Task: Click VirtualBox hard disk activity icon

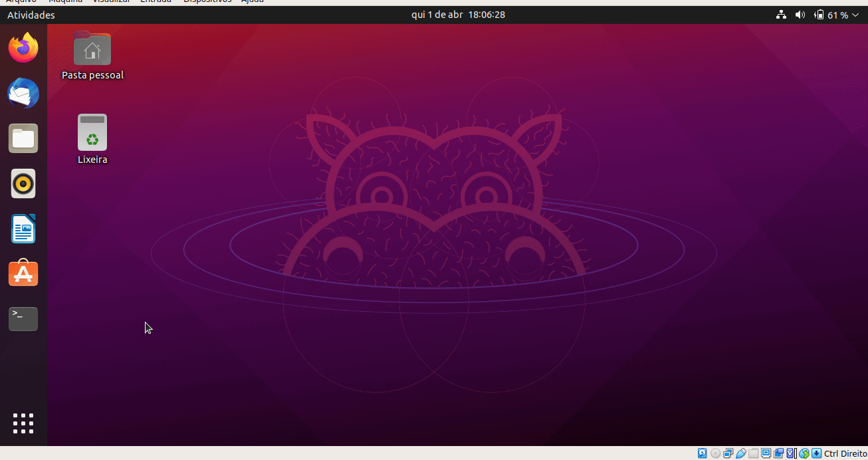Action: (703, 453)
